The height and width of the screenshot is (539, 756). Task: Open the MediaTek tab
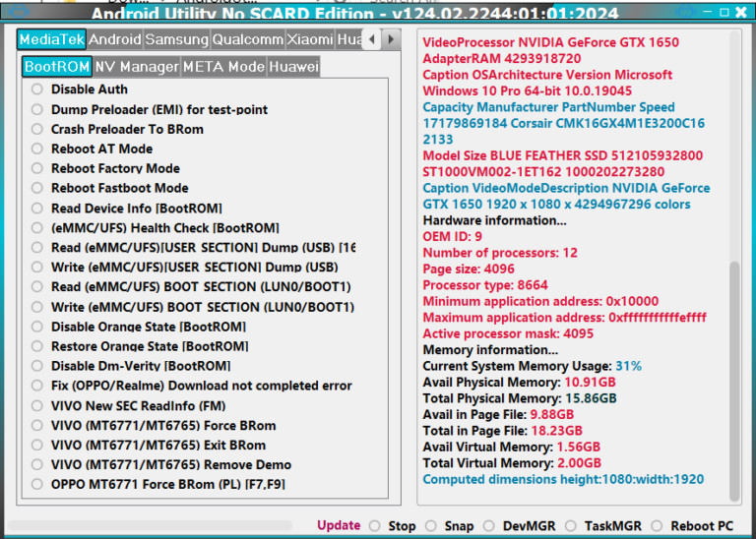click(51, 39)
